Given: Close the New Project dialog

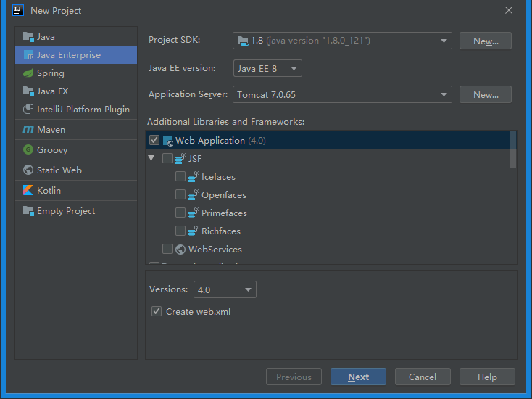Looking at the screenshot, I should coord(509,10).
